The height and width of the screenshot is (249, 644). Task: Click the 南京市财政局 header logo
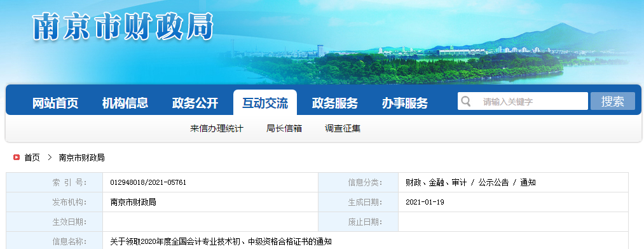123,27
